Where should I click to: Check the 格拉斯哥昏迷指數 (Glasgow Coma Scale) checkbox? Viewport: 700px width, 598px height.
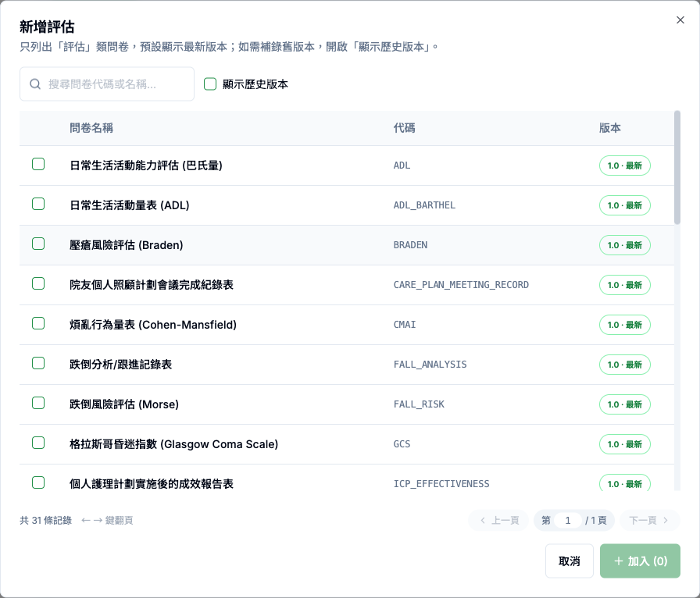[x=38, y=443]
